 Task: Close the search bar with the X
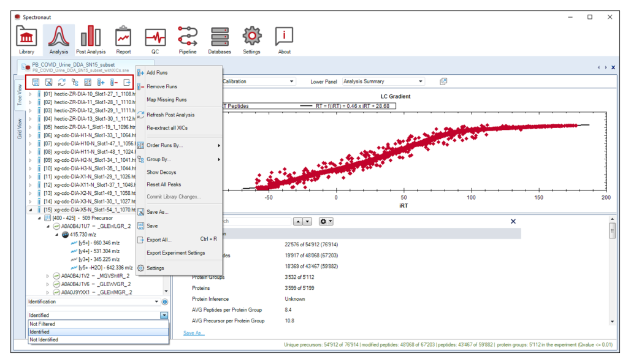click(513, 221)
